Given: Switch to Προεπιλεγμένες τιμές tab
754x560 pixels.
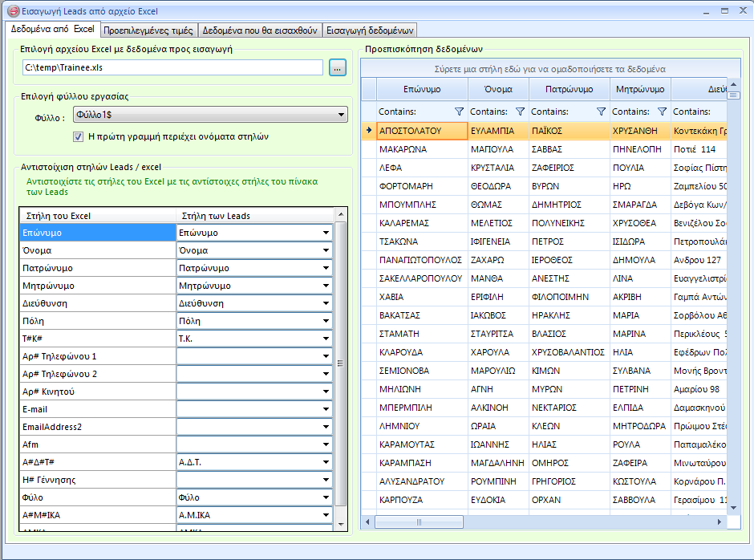Looking at the screenshot, I should click(x=148, y=30).
